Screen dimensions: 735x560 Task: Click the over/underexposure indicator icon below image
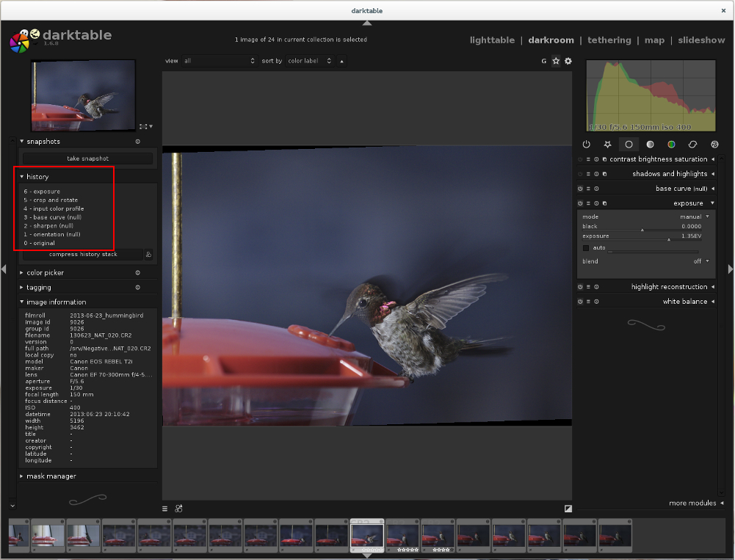568,508
